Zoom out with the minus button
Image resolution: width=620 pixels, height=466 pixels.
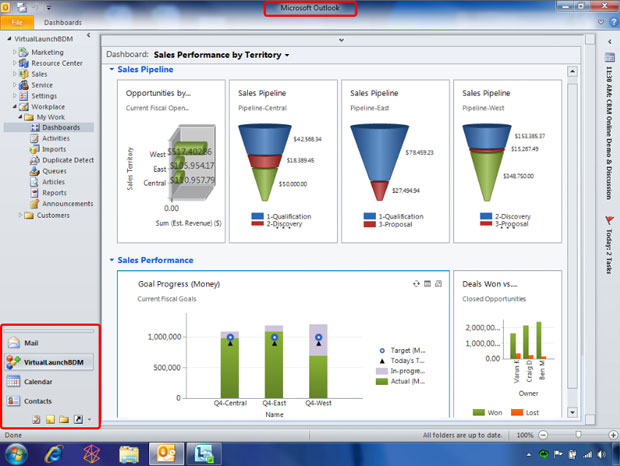(544, 435)
